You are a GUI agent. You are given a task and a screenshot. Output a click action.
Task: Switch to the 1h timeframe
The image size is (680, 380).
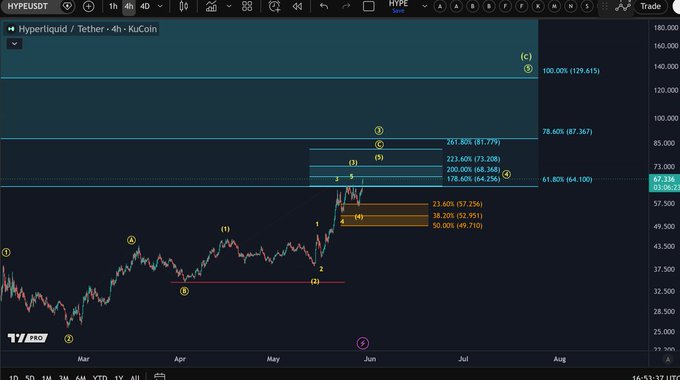pos(113,6)
